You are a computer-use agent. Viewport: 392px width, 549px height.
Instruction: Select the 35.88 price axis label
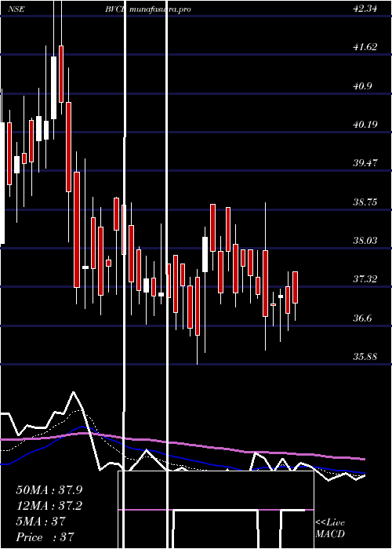tap(365, 357)
